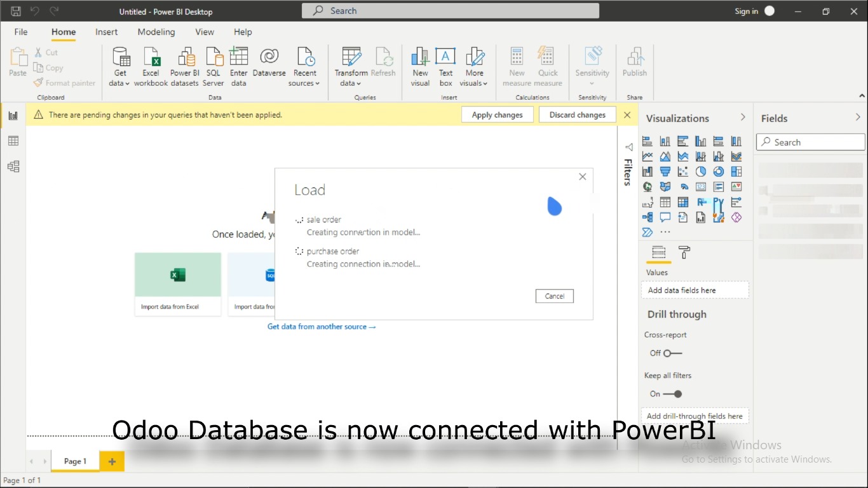The height and width of the screenshot is (488, 868).
Task: Select the donut chart visual
Action: pos(719,172)
